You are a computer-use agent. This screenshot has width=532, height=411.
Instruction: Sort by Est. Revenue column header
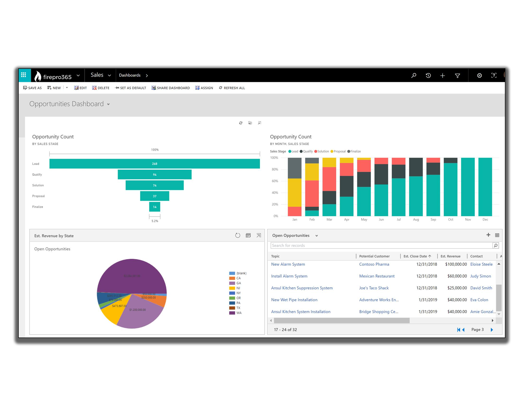coord(450,256)
